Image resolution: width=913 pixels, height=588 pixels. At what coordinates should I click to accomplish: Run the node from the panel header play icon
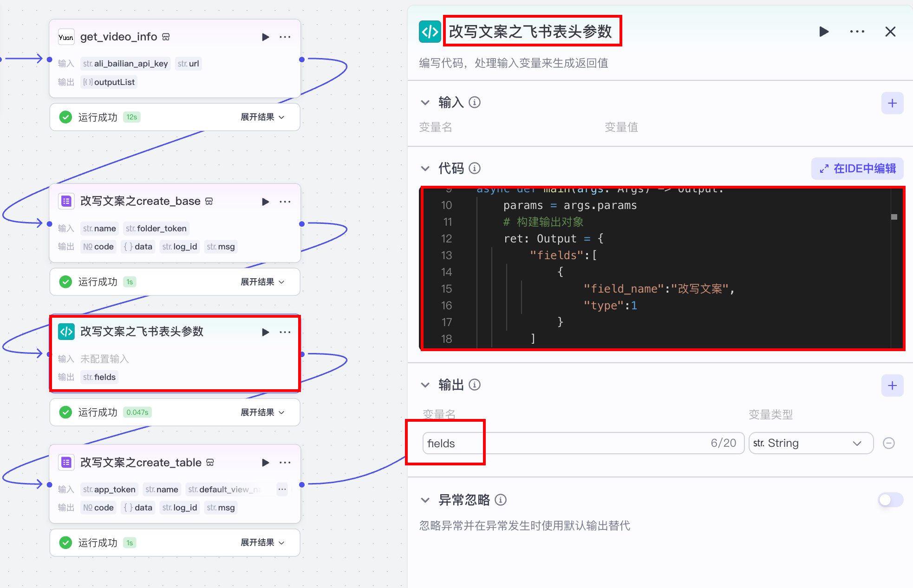(x=824, y=31)
